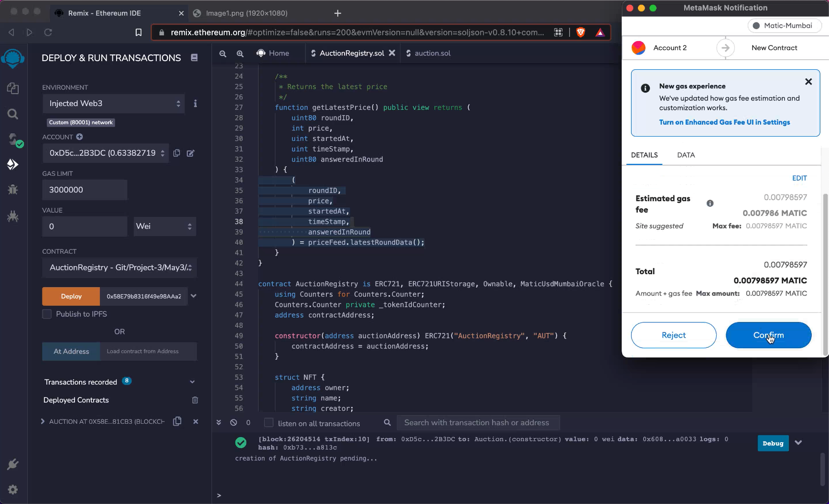Click the gas fee info icon
829x504 pixels.
tap(710, 203)
